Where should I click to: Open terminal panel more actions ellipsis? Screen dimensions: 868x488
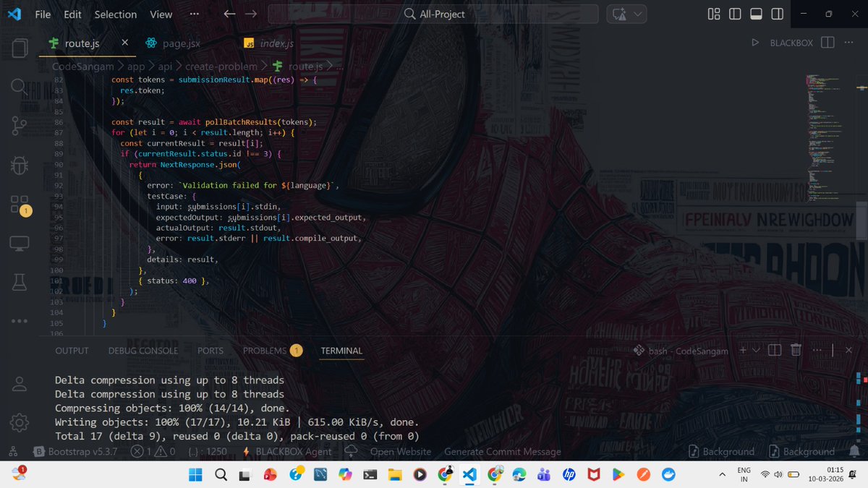[817, 351]
